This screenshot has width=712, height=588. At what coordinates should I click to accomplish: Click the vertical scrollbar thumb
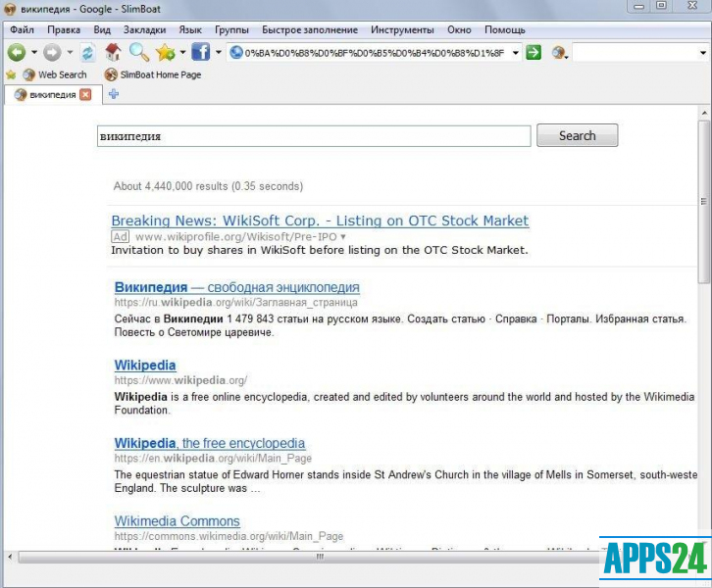704,202
